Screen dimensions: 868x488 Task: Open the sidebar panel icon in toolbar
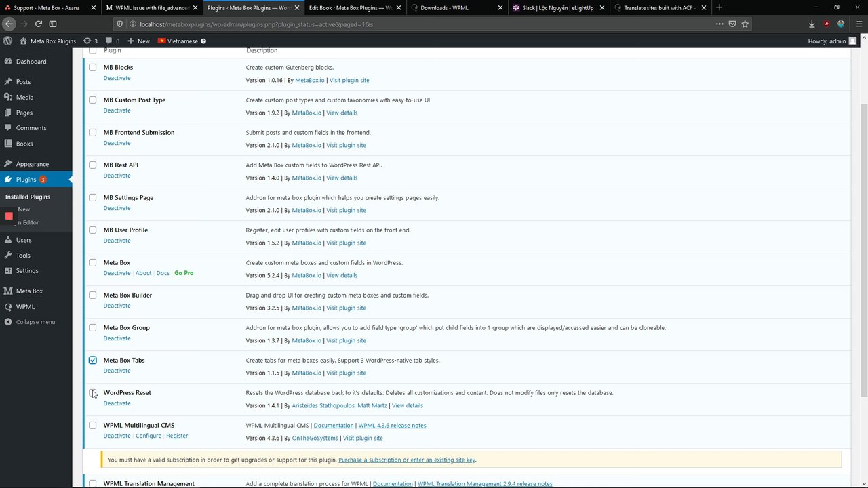(53, 24)
